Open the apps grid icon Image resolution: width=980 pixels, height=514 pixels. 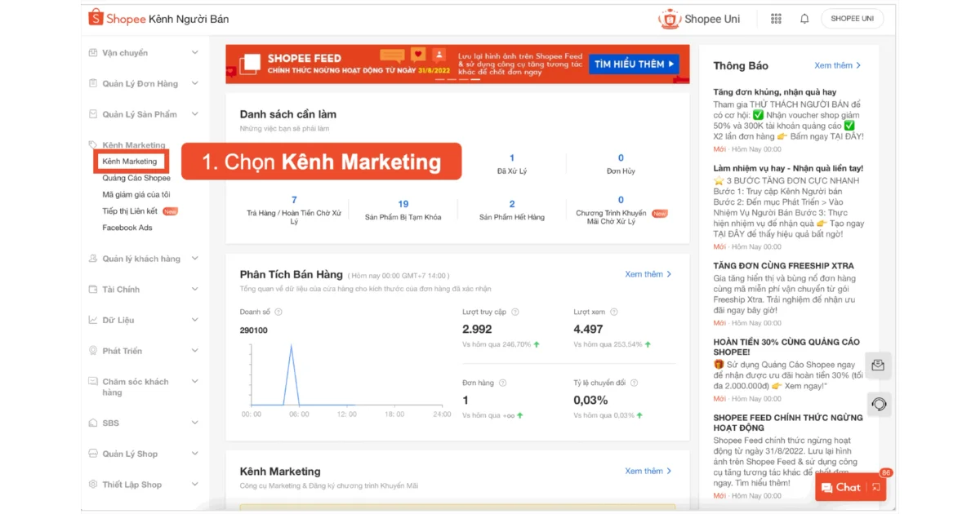[x=776, y=19]
